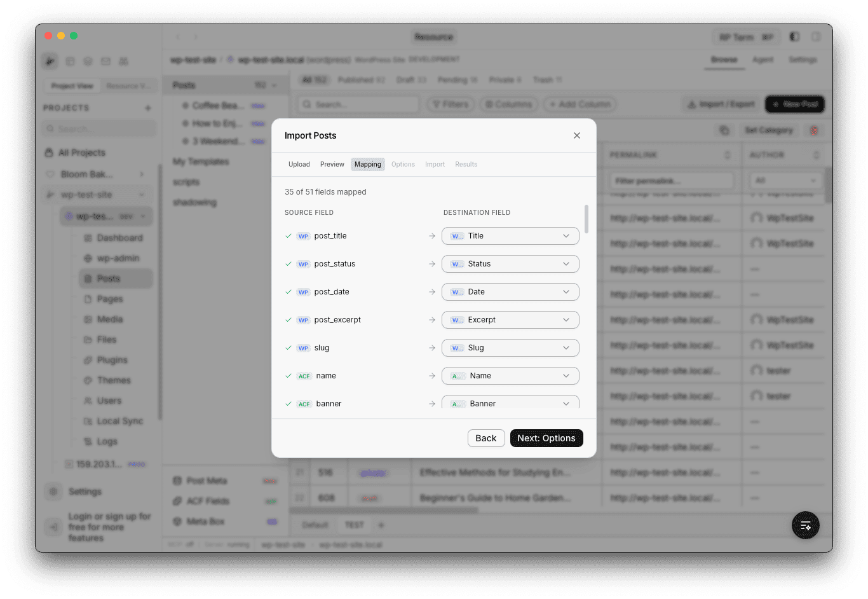Toggle the checkmark for post_date mapping
Image resolution: width=868 pixels, height=599 pixels.
click(288, 292)
